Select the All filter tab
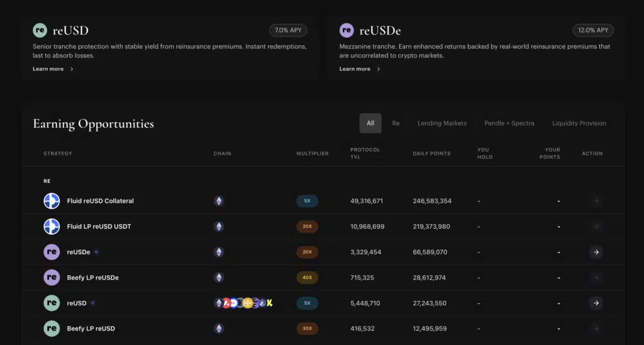The image size is (644, 345). [x=370, y=123]
